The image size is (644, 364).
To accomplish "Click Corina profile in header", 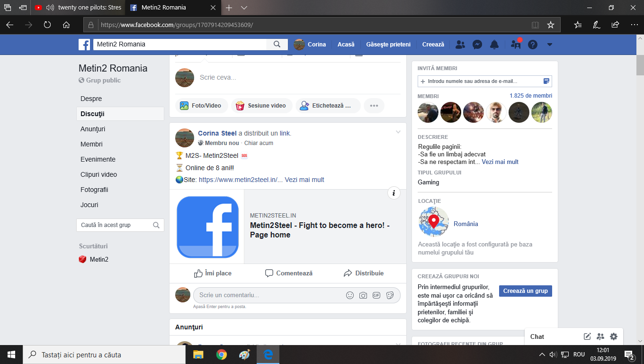I will tap(310, 45).
